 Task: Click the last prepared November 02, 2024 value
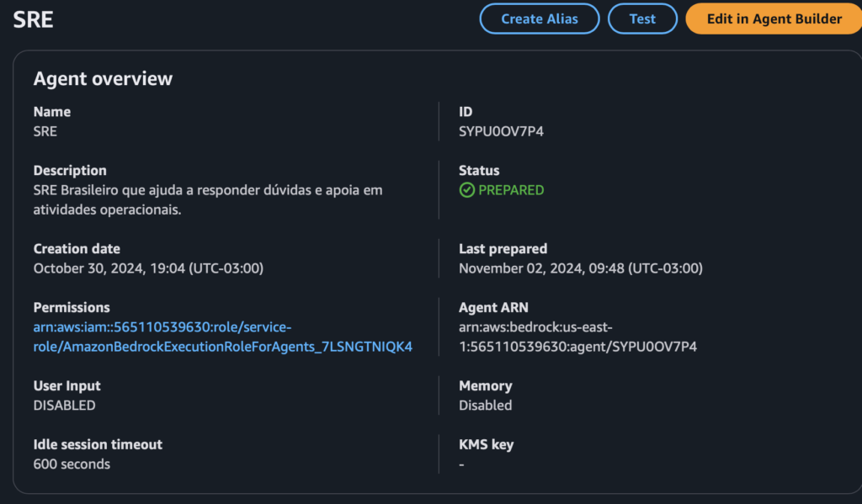[581, 268]
